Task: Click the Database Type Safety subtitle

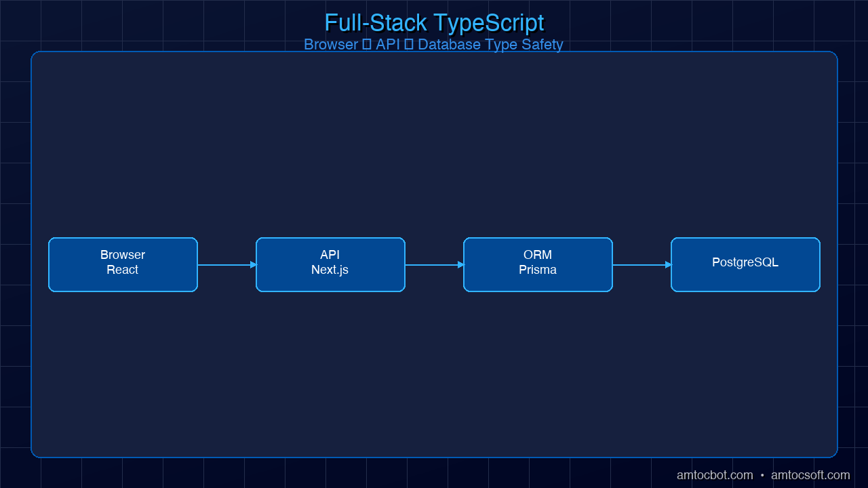Action: click(490, 45)
